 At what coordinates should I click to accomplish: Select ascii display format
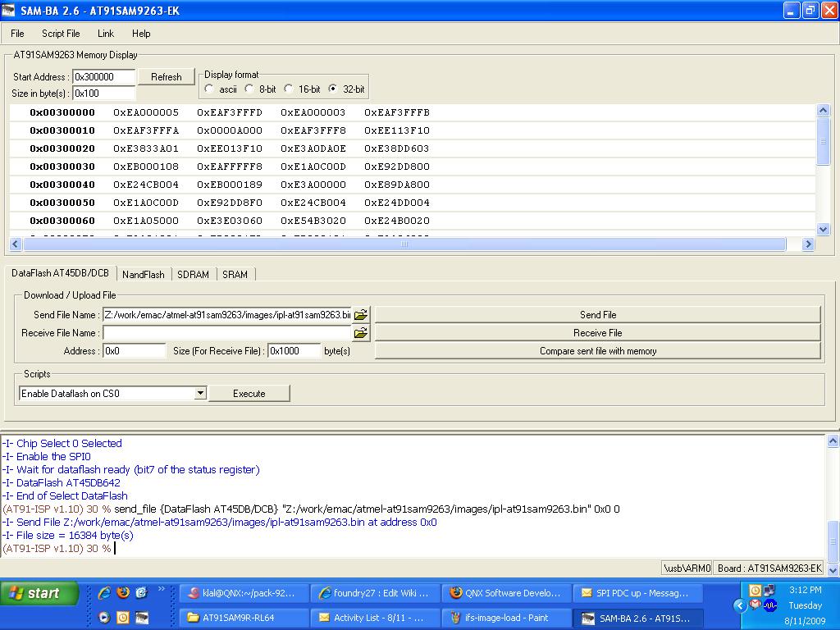coord(210,89)
